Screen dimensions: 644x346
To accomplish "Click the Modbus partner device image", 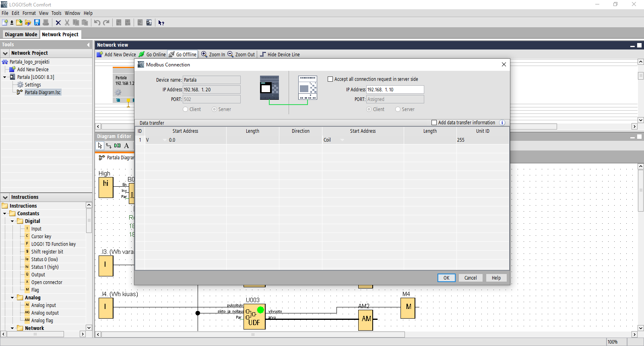I will coord(308,88).
